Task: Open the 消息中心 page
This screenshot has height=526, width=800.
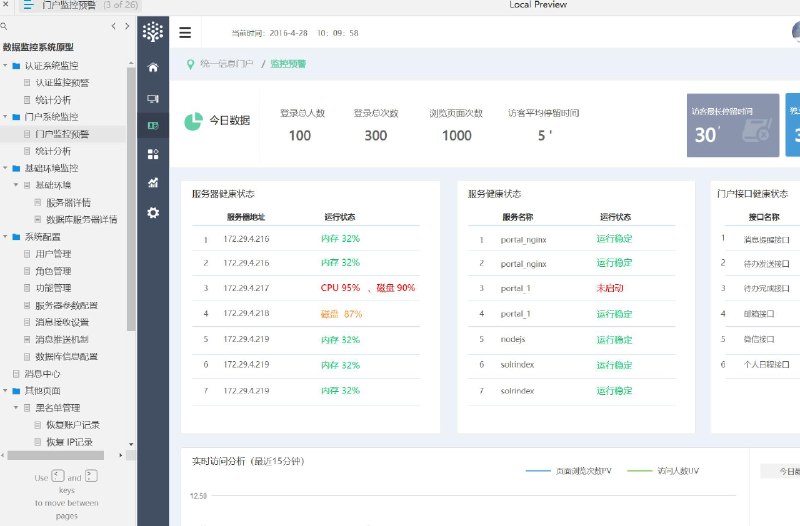Action: coord(42,374)
